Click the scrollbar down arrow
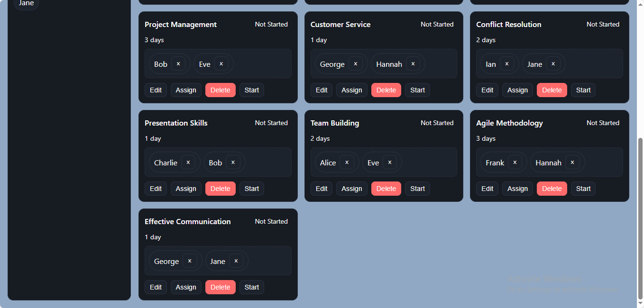This screenshot has height=308, width=644. coord(640,304)
